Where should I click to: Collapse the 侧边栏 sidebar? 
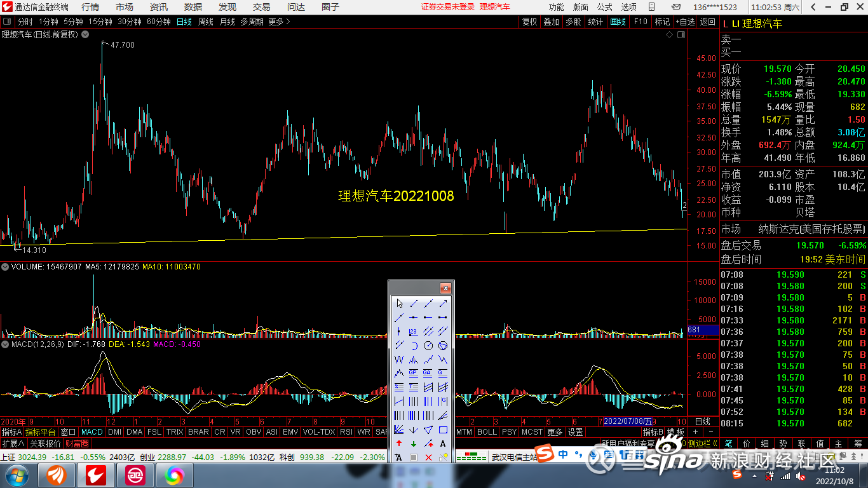(x=703, y=444)
